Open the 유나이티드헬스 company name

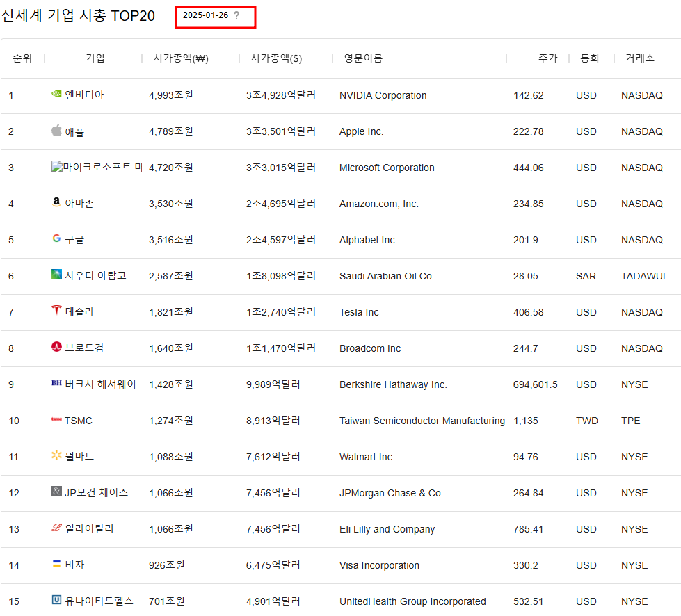click(99, 601)
